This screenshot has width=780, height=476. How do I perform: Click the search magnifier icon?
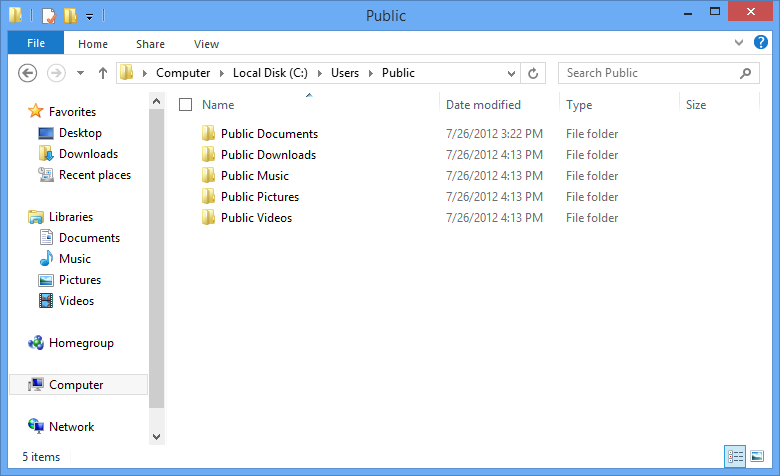(745, 73)
